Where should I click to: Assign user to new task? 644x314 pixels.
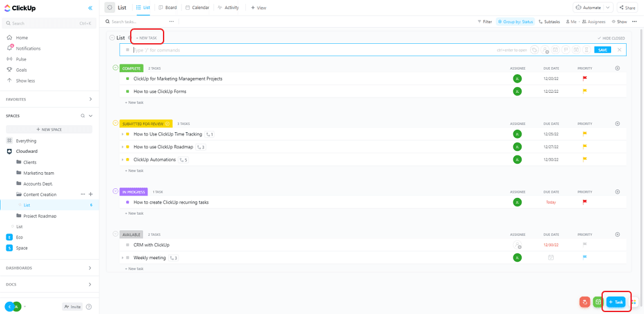pyautogui.click(x=545, y=50)
